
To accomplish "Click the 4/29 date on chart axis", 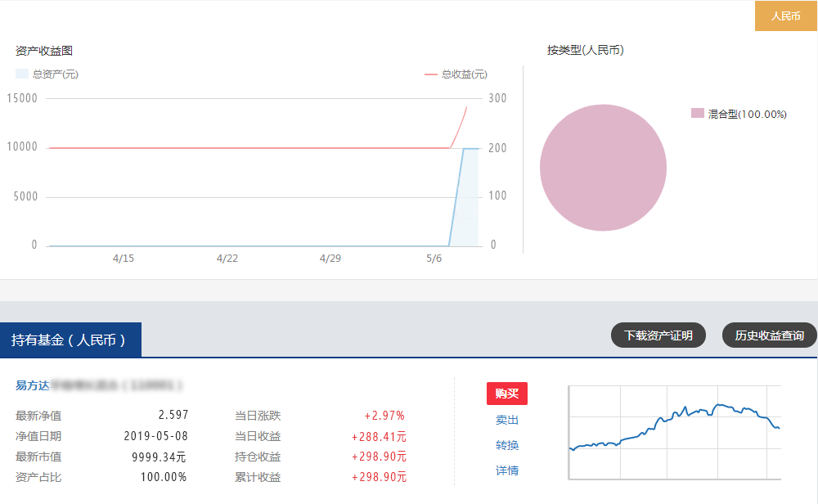I will pos(330,258).
